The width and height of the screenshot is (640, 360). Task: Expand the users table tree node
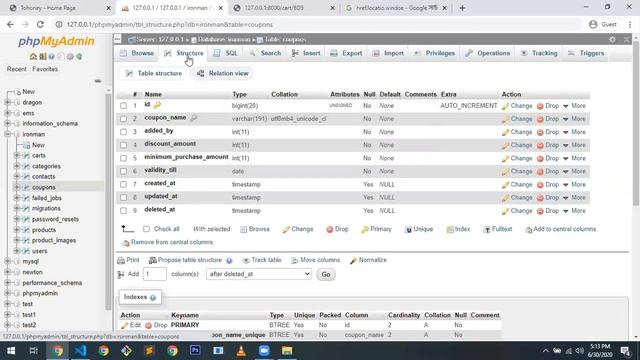point(17,251)
